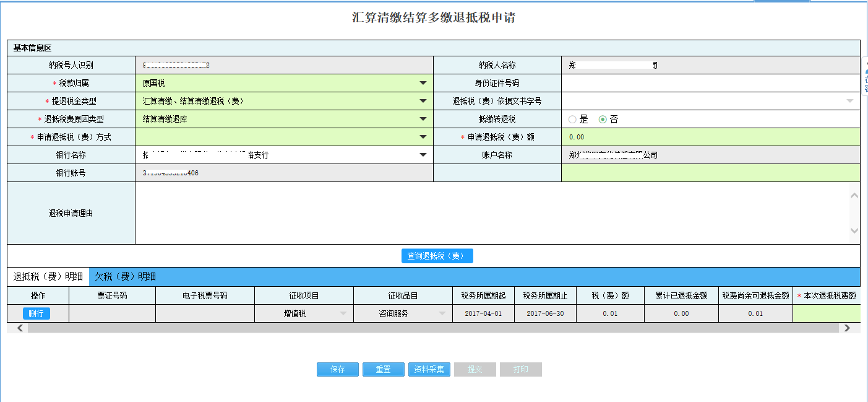
Task: Select 是 for 抵缴转退税
Action: [572, 118]
